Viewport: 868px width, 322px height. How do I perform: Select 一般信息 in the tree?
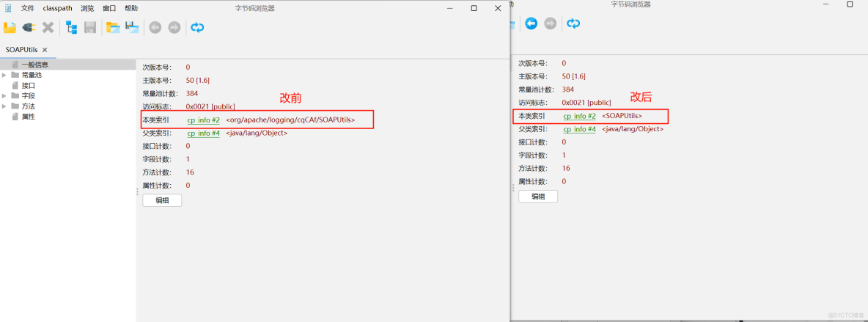tap(34, 65)
